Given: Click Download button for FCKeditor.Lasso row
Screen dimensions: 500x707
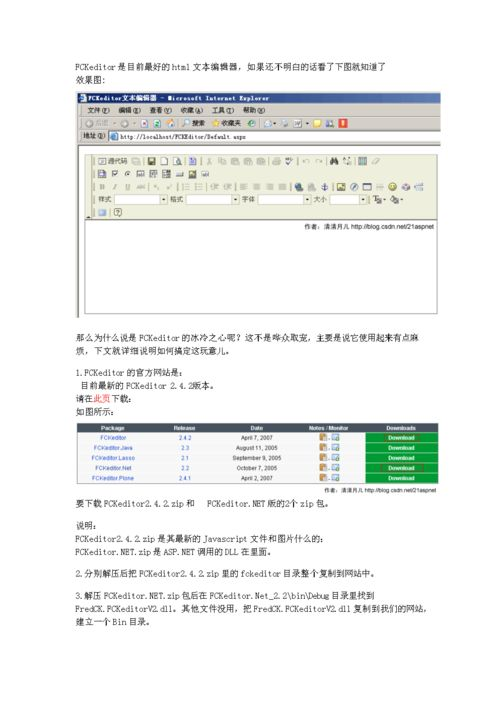Looking at the screenshot, I should coord(401,458).
